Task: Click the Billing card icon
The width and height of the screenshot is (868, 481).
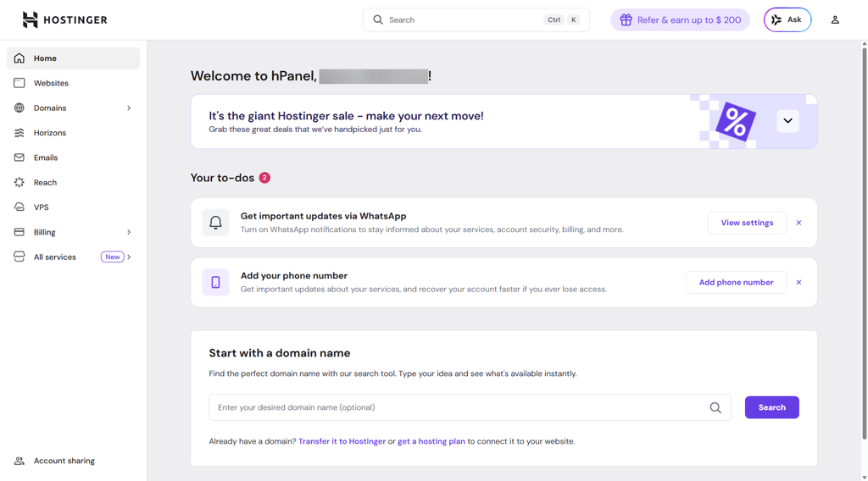Action: pos(19,232)
